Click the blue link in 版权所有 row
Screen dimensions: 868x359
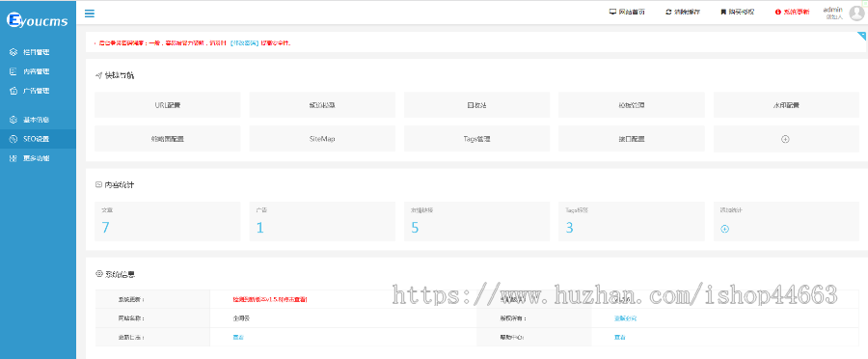(x=626, y=318)
